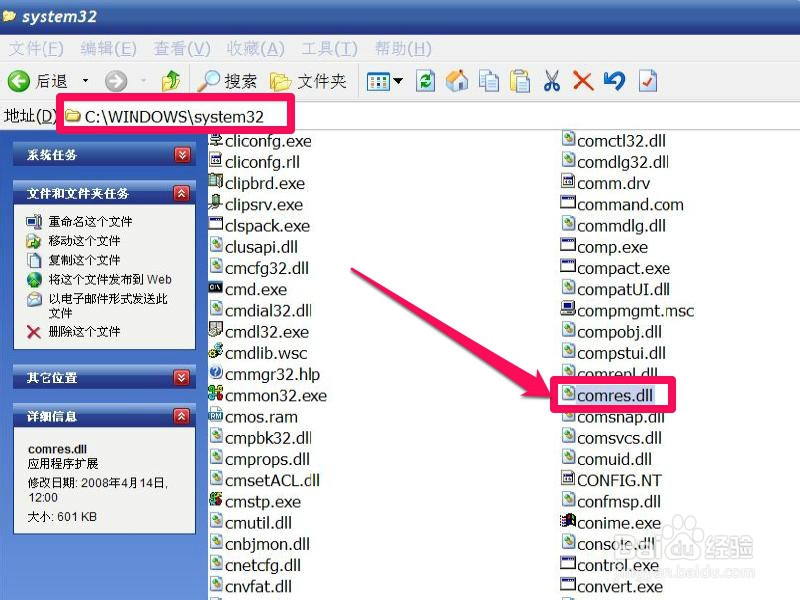Select the file named compatUI.dll
The image size is (800, 600).
pyautogui.click(x=623, y=289)
